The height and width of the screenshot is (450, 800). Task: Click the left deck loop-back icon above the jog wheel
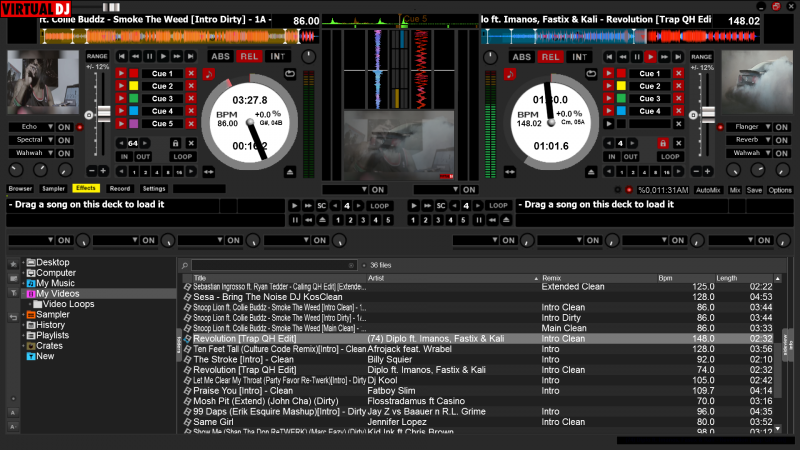[x=290, y=74]
